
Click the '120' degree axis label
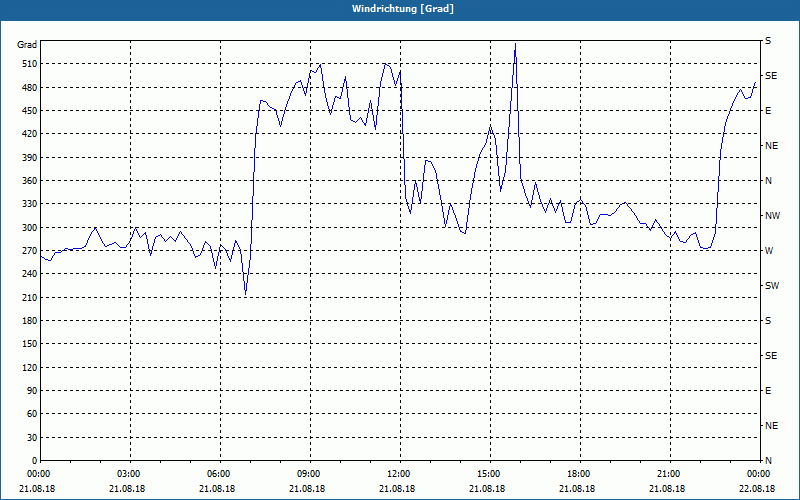(30, 367)
